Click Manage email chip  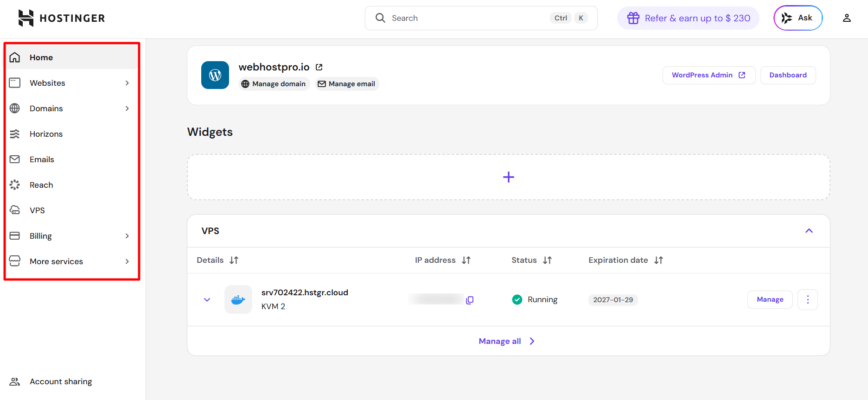(x=347, y=84)
